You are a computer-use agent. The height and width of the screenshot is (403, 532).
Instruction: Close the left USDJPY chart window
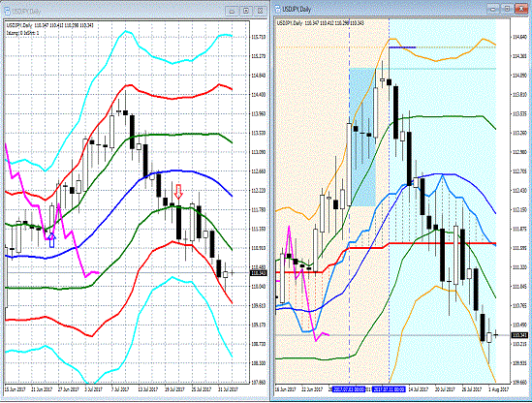(261, 11)
